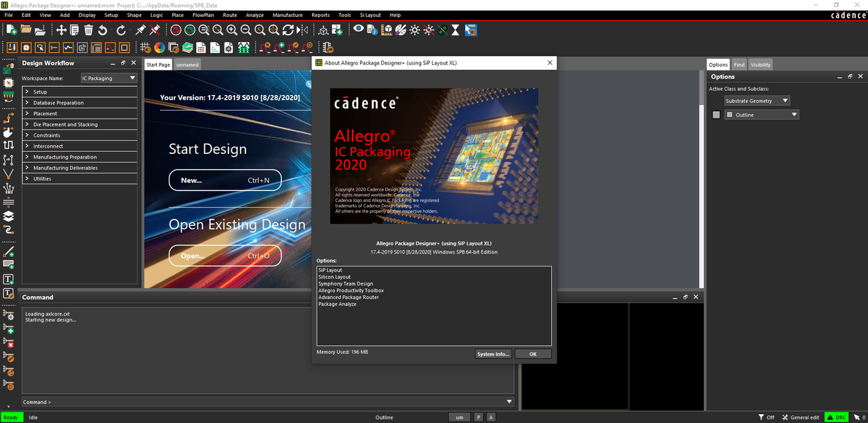Expand the Database Preparation section

pyautogui.click(x=80, y=102)
